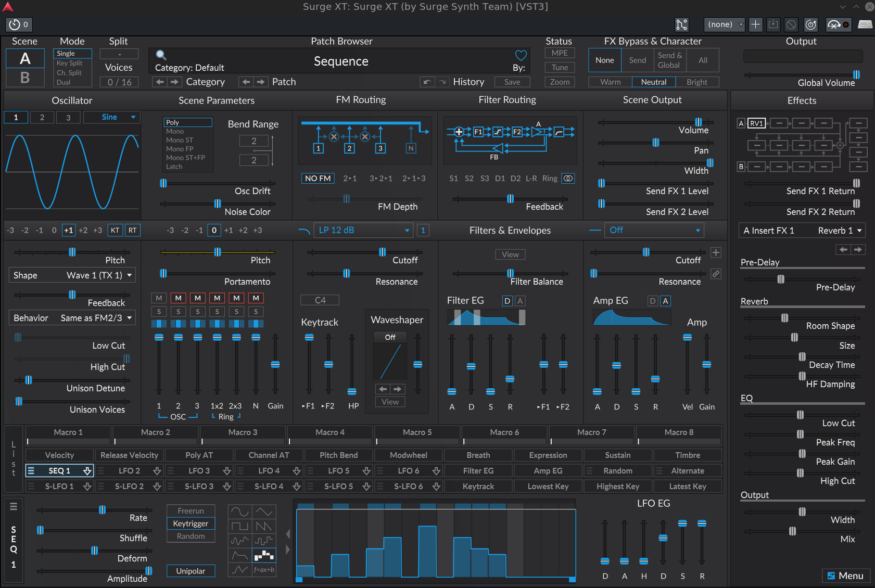
Task: Click the plus button in the top toolbar
Action: [x=756, y=24]
